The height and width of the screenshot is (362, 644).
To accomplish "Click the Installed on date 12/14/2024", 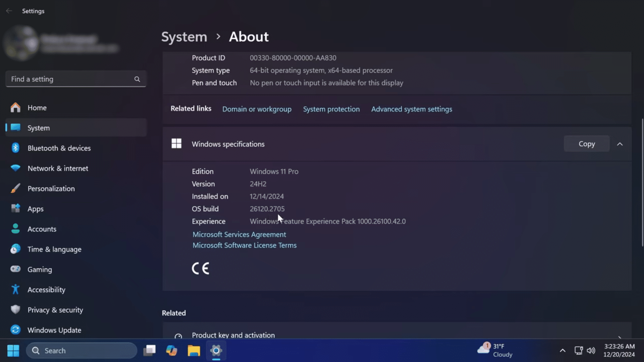I will (x=267, y=197).
